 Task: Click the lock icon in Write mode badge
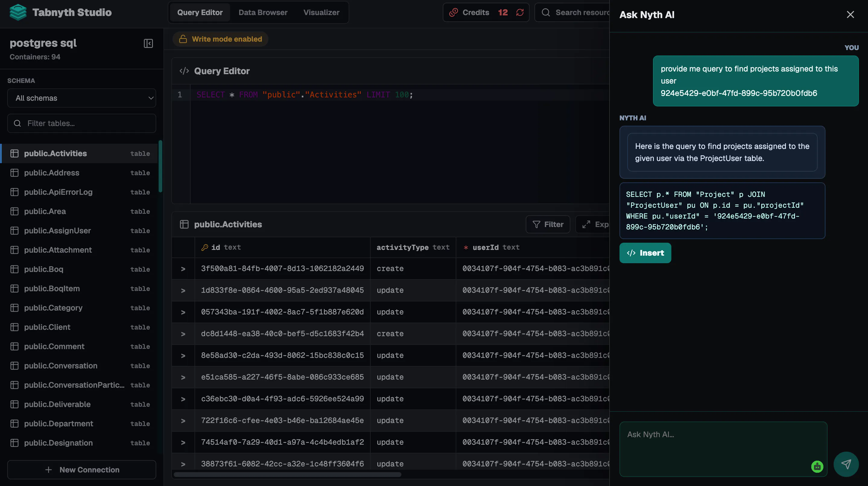(183, 39)
